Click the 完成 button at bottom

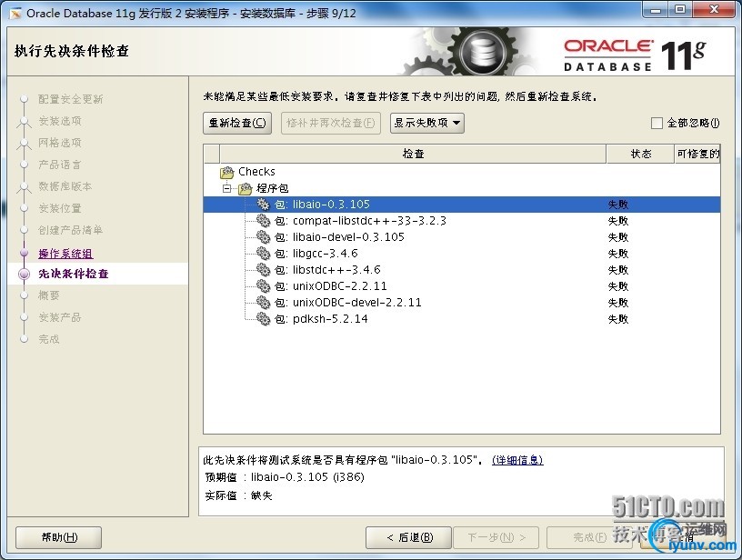point(589,537)
